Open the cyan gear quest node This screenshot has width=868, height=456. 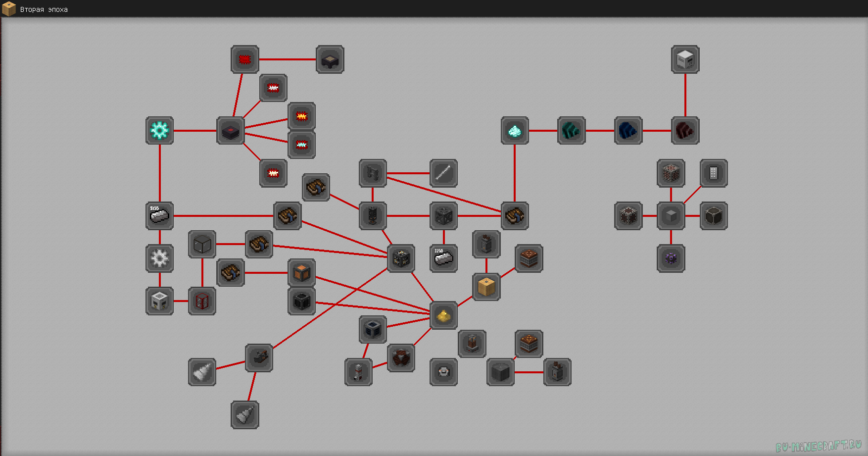(x=159, y=131)
